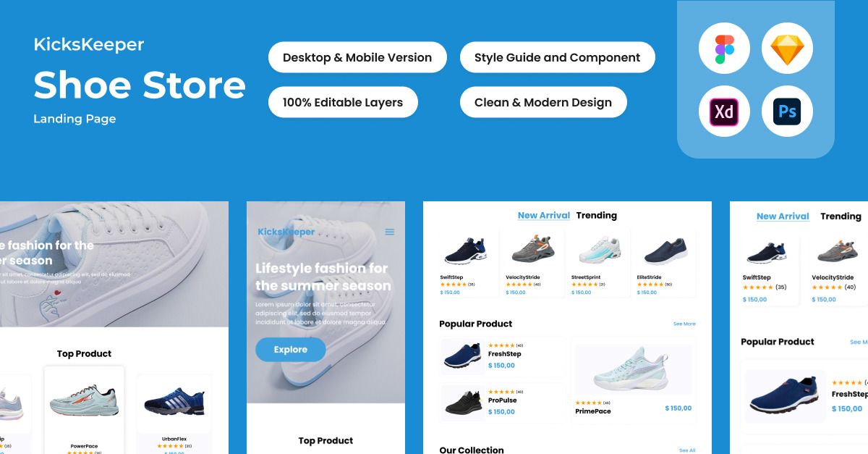Screen dimensions: 868x454
Task: Click See All link beside Our Collection
Action: 687,450
